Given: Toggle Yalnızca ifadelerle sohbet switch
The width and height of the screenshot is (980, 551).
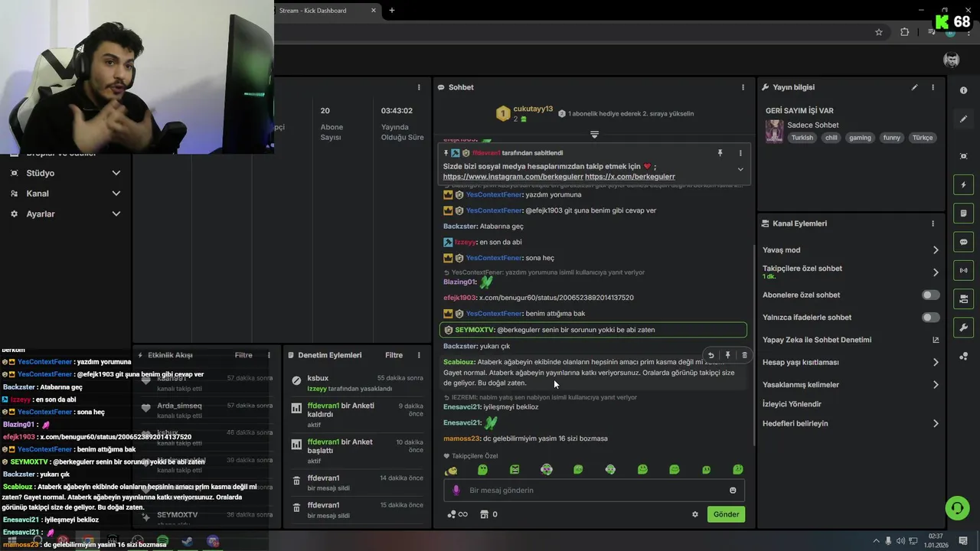Looking at the screenshot, I should point(930,317).
